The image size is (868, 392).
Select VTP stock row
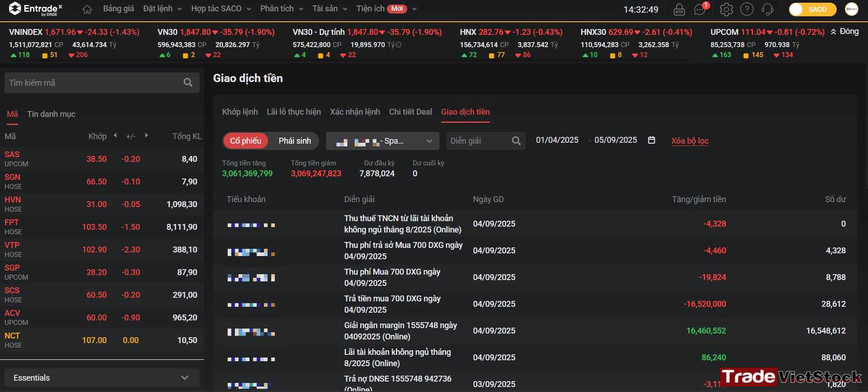[x=102, y=249]
